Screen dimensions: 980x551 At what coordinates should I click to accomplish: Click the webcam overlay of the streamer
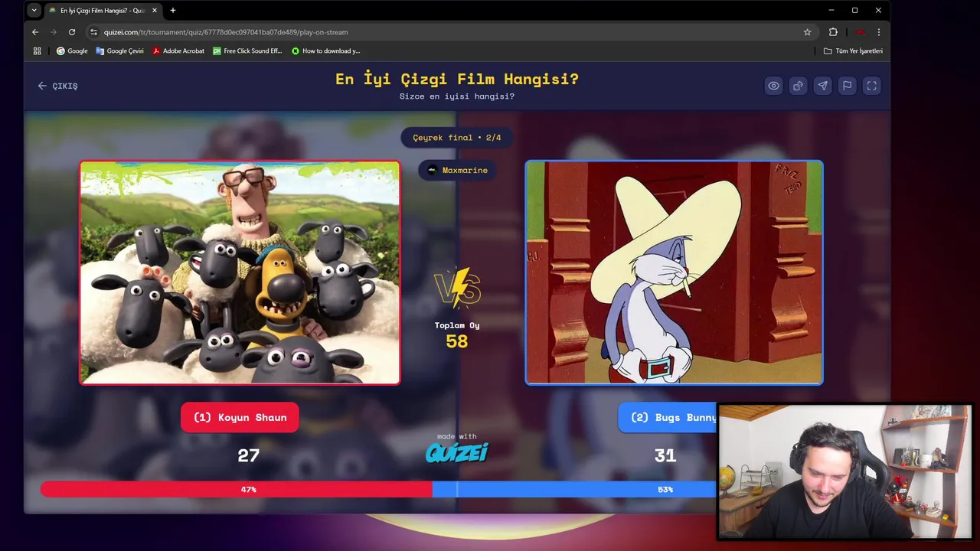coord(844,472)
